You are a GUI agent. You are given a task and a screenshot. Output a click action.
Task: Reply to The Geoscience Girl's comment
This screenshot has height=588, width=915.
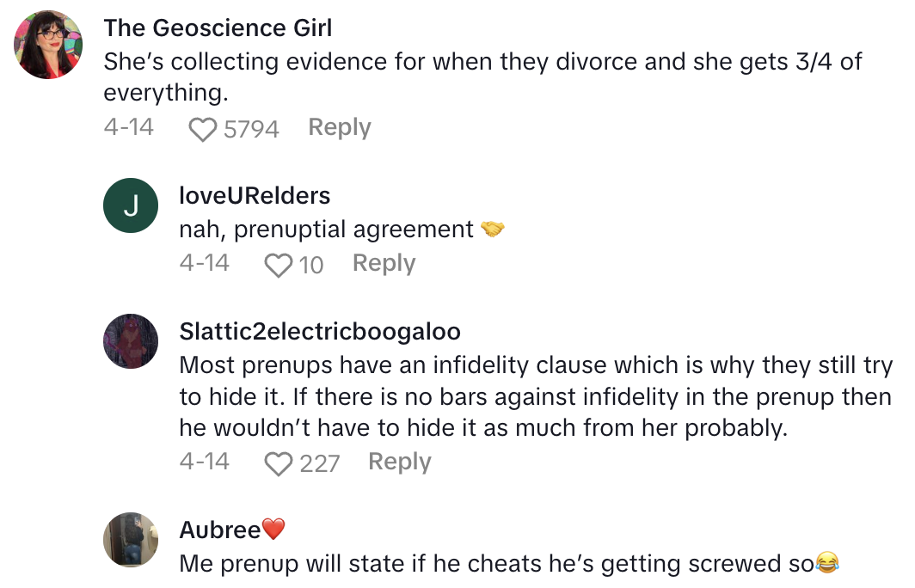click(340, 127)
